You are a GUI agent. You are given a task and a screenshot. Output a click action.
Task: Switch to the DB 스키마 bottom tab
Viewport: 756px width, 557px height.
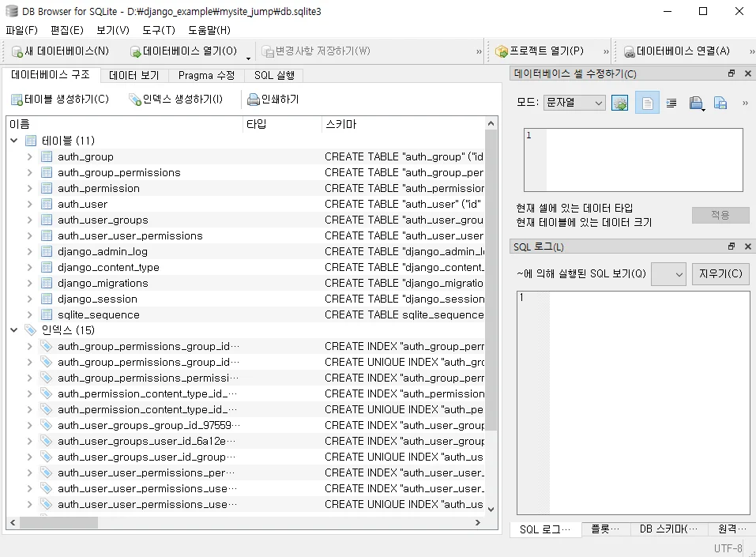pyautogui.click(x=669, y=529)
